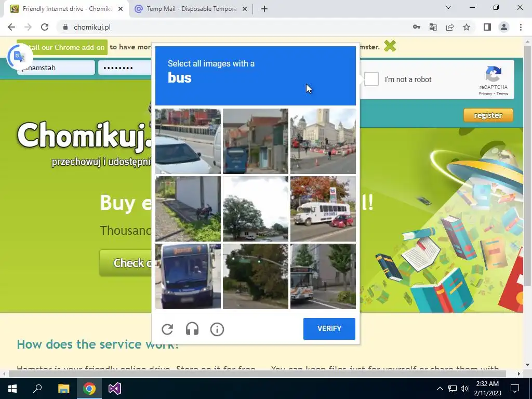Select the captcha tile with parked motorcycle
Viewport: 532px width, 399px height.
coord(188,209)
